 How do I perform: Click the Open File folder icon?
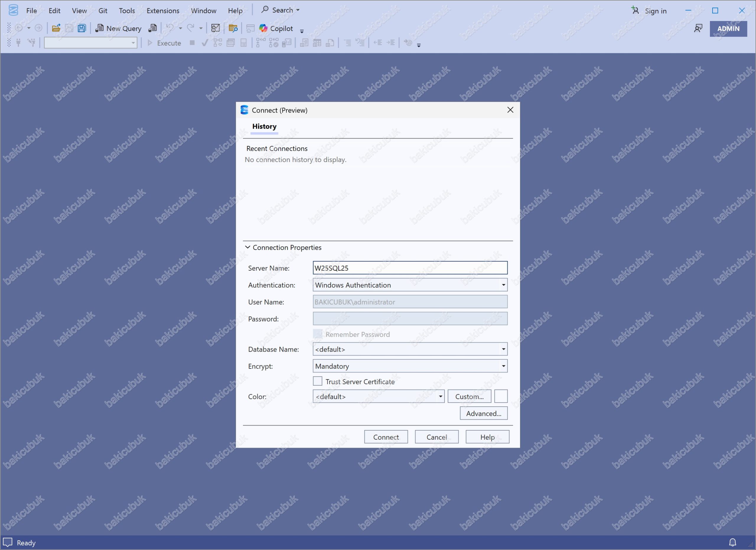point(56,28)
